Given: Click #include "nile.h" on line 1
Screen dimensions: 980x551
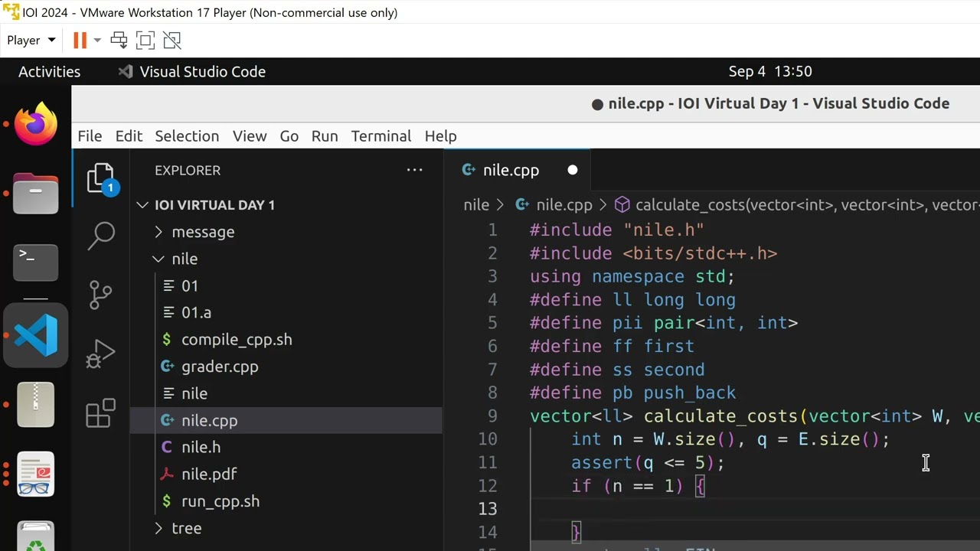Looking at the screenshot, I should pyautogui.click(x=617, y=230).
